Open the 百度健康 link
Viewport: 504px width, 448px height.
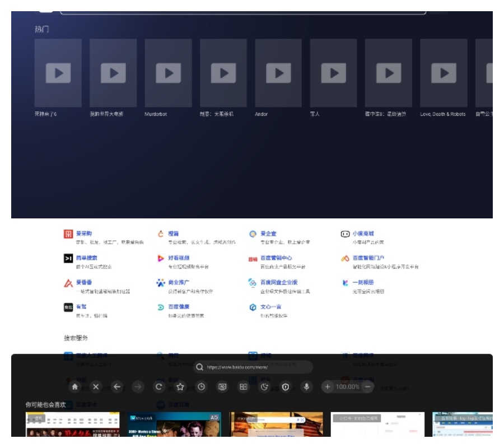179,306
